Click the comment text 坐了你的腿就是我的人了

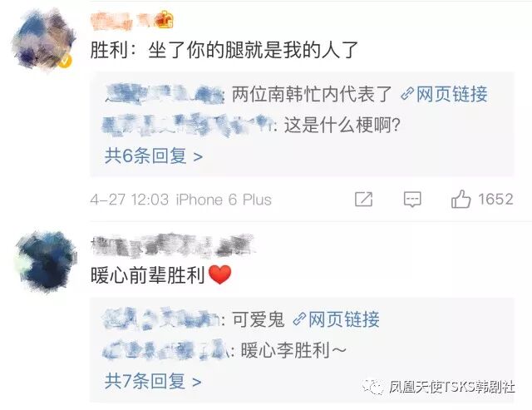point(253,50)
